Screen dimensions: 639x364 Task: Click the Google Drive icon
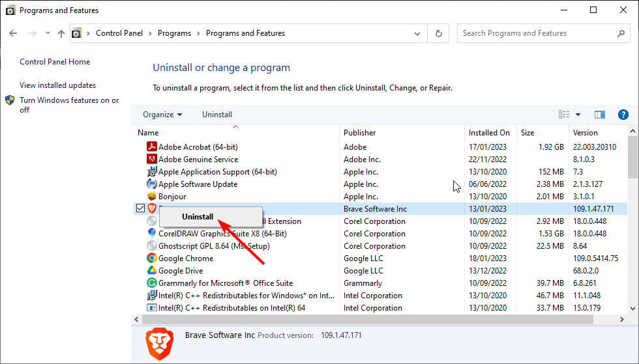click(x=151, y=270)
